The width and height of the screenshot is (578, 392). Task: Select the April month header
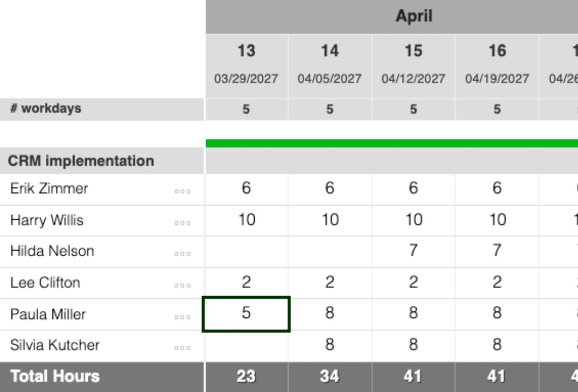tap(414, 16)
